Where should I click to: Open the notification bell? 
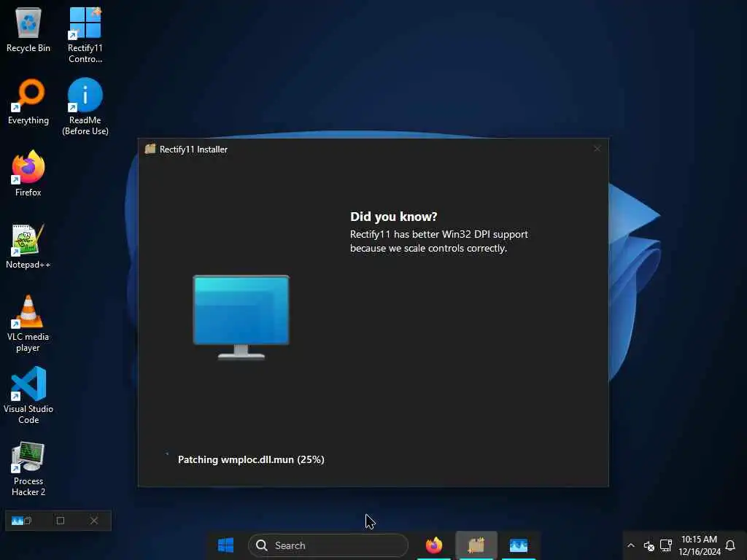point(730,545)
